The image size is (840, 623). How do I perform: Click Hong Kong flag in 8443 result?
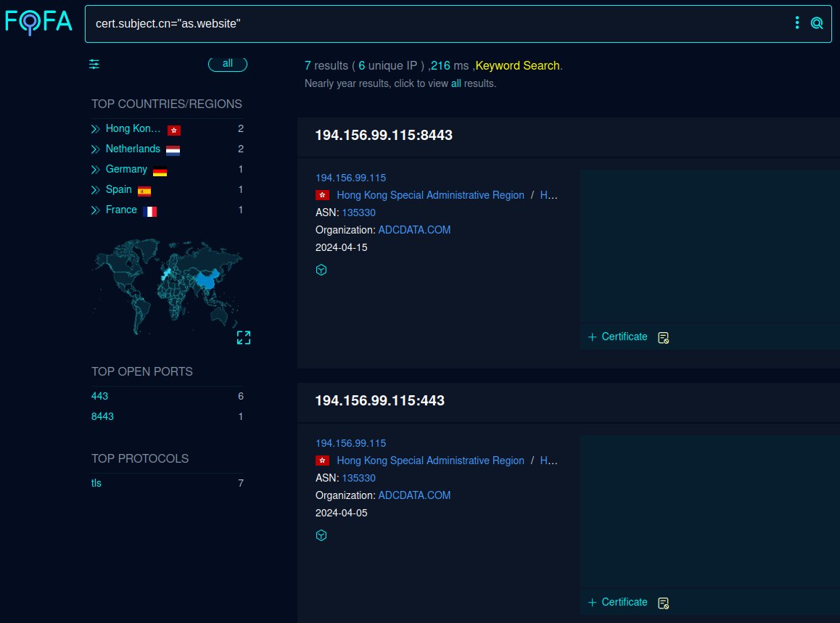[x=323, y=195]
